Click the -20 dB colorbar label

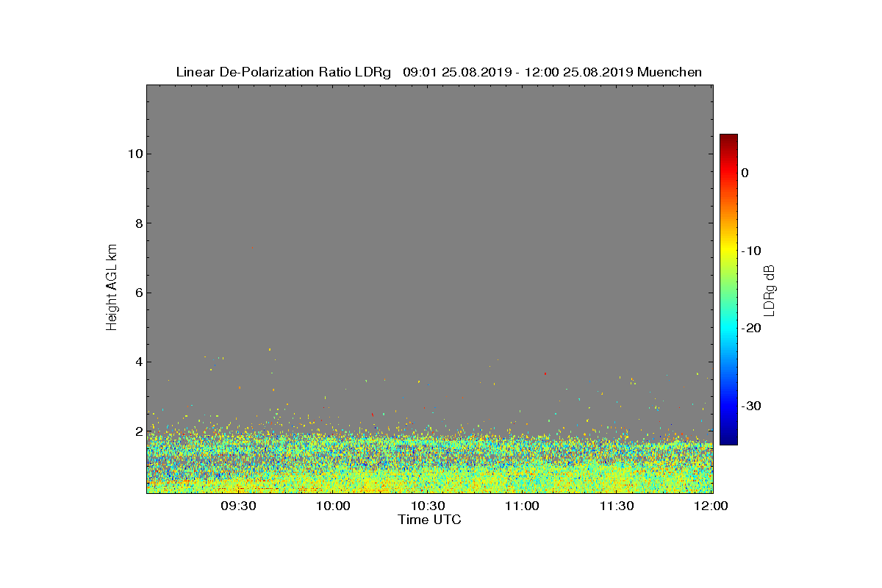click(x=751, y=329)
